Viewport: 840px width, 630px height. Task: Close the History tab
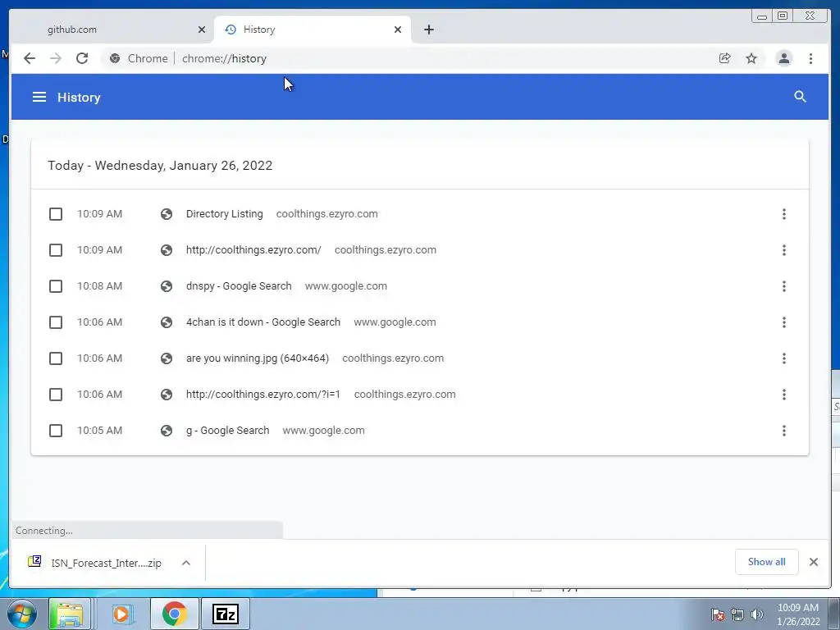click(x=398, y=30)
